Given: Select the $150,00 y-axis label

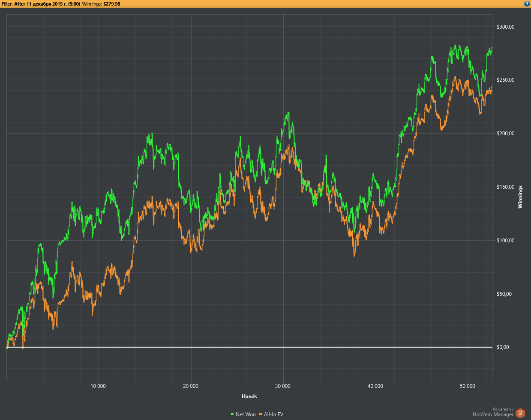Looking at the screenshot, I should point(506,187).
